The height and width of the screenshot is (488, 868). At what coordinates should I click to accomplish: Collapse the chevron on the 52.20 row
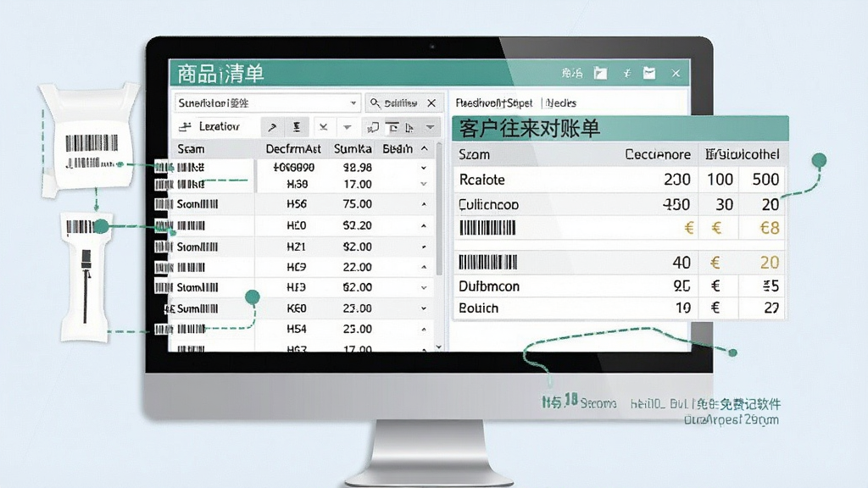click(x=424, y=225)
